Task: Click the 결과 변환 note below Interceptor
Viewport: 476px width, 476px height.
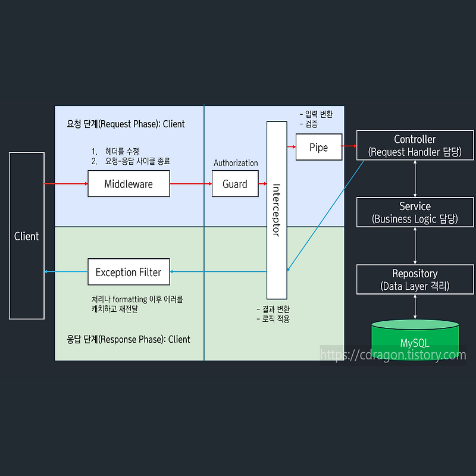Action: click(x=271, y=309)
